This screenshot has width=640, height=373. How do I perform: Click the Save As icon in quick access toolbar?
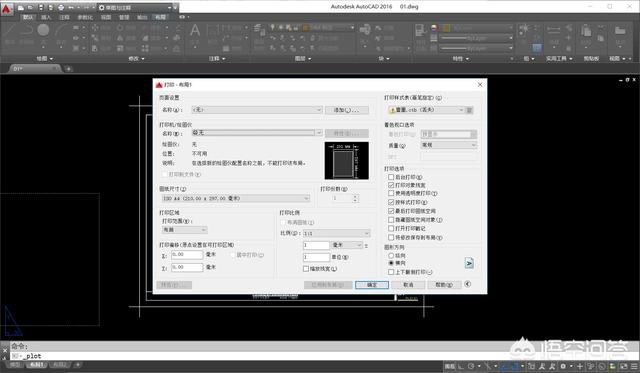click(x=51, y=8)
